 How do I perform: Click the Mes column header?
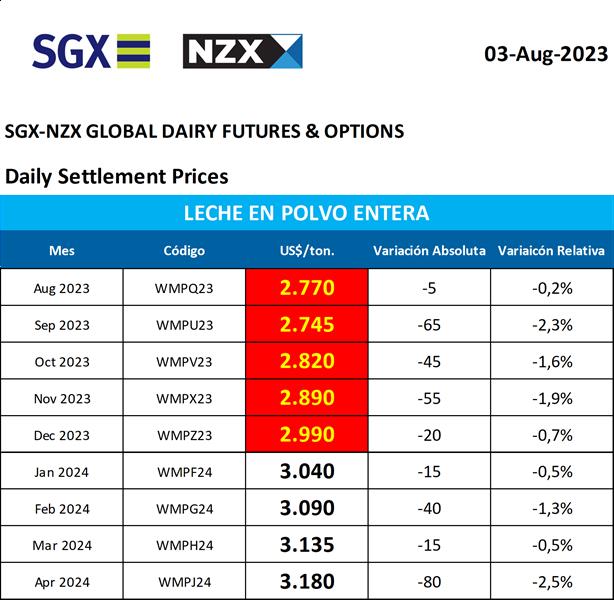61,250
